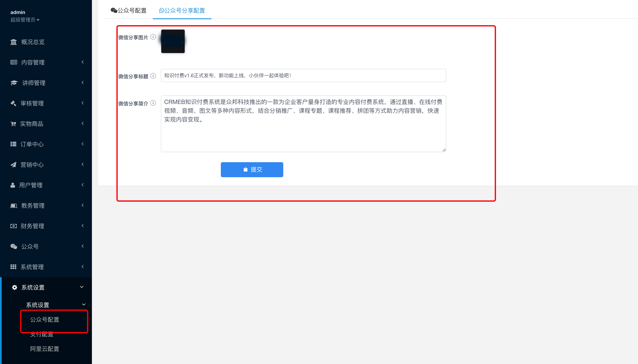Click info icon beside 微信分享简介
The image size is (638, 364).
(x=153, y=103)
